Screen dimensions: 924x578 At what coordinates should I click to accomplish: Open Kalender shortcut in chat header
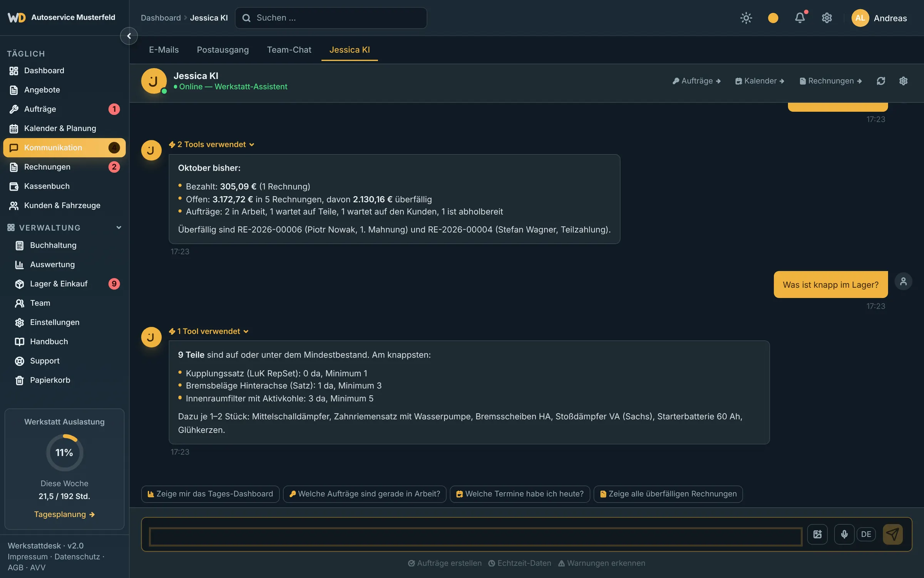760,81
